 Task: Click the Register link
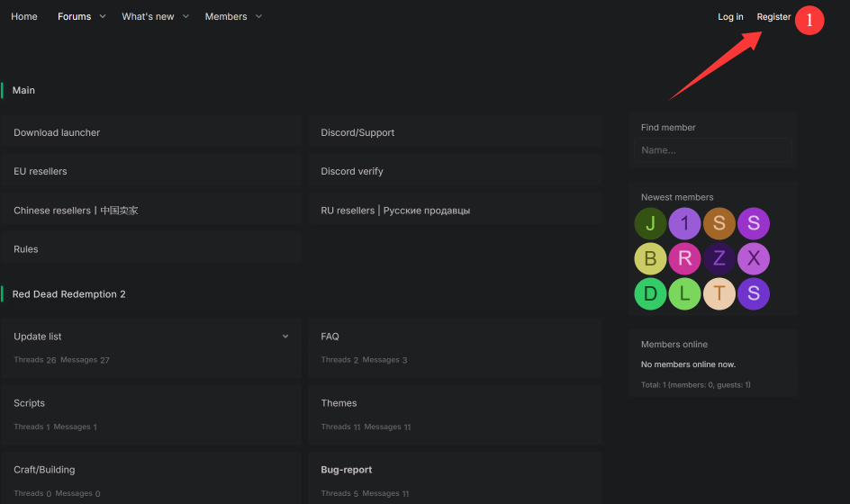pos(773,17)
